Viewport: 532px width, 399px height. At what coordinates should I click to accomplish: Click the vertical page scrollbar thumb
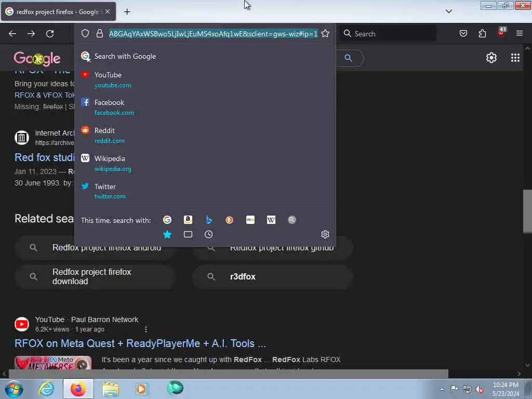[527, 211]
